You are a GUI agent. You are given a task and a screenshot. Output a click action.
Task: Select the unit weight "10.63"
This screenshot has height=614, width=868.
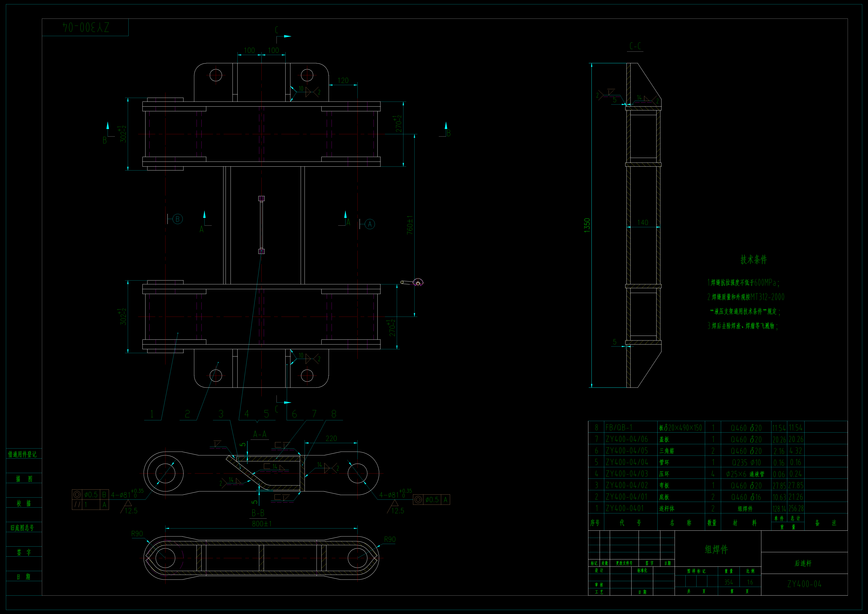tap(779, 497)
